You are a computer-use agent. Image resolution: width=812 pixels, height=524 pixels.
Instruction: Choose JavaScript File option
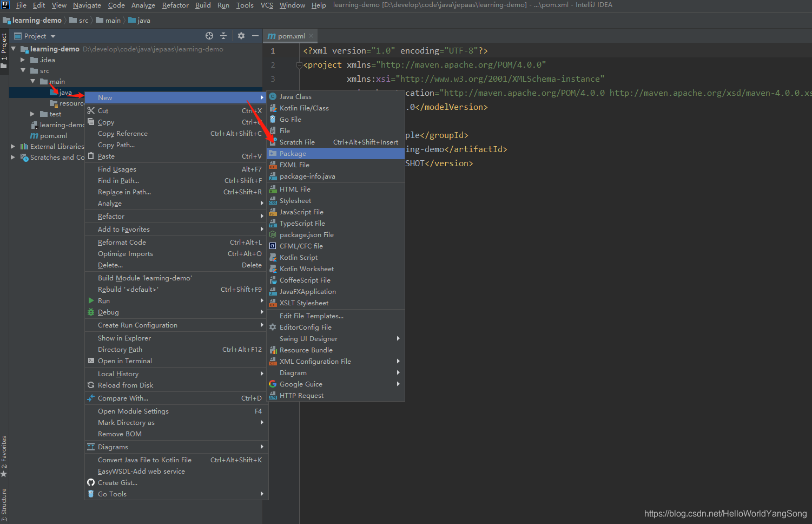click(336, 212)
